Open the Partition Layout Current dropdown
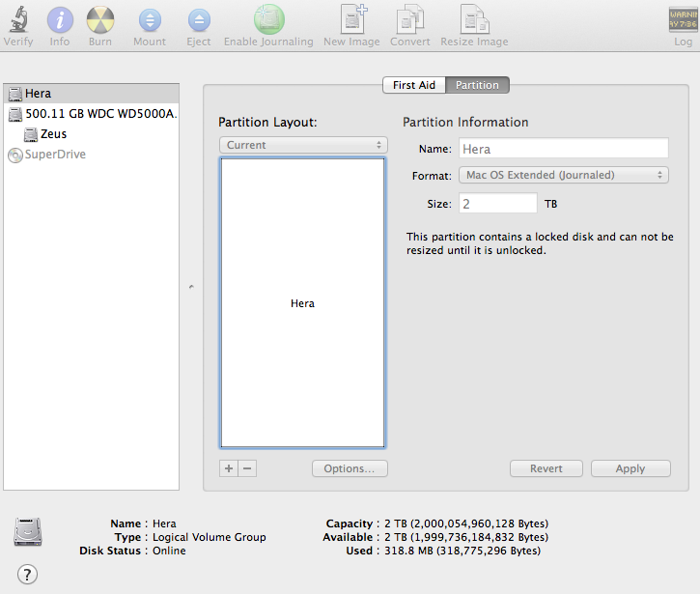 click(303, 145)
